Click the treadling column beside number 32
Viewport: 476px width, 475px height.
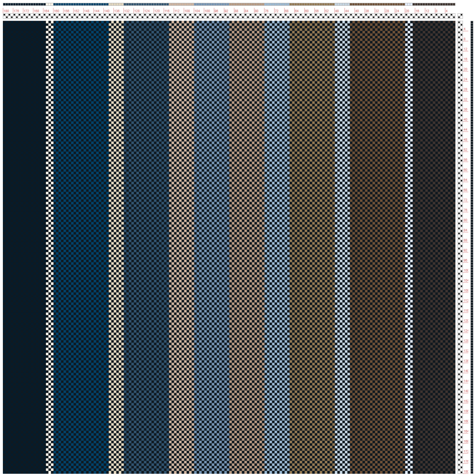(460, 99)
